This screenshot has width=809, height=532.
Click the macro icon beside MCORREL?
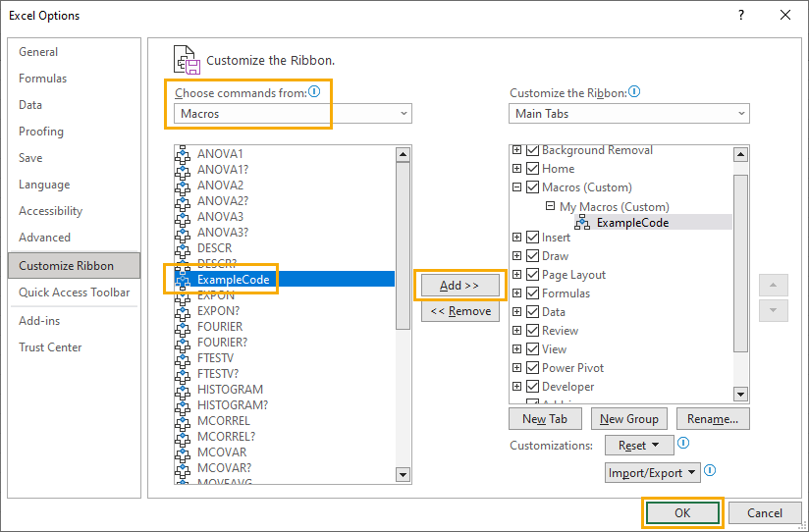(183, 437)
